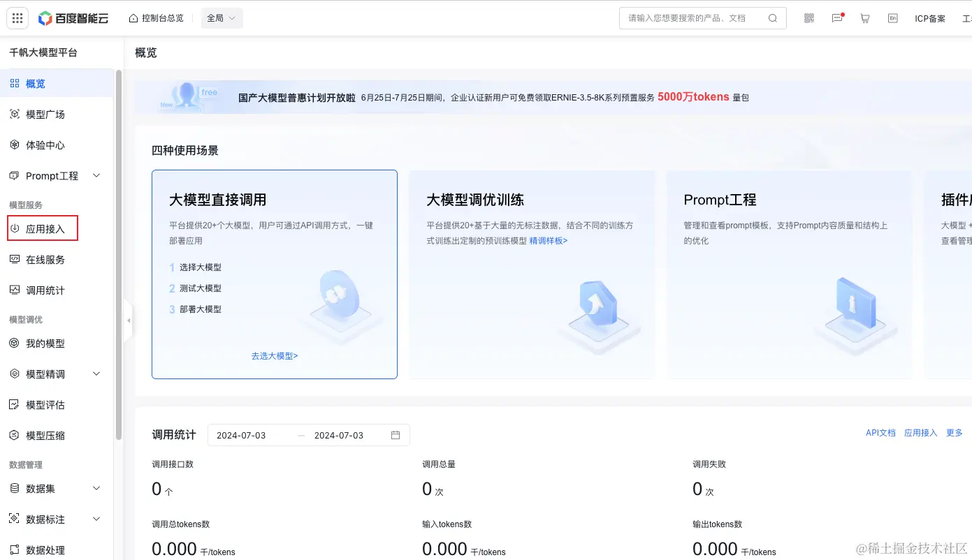Click the home icon beside 控制台总览
Screen dimensions: 972x560
(x=133, y=18)
